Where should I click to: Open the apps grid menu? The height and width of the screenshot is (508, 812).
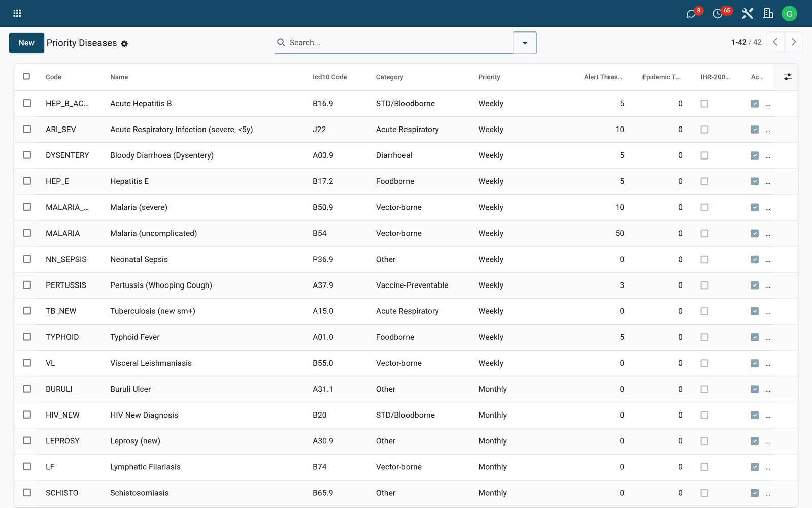17,13
